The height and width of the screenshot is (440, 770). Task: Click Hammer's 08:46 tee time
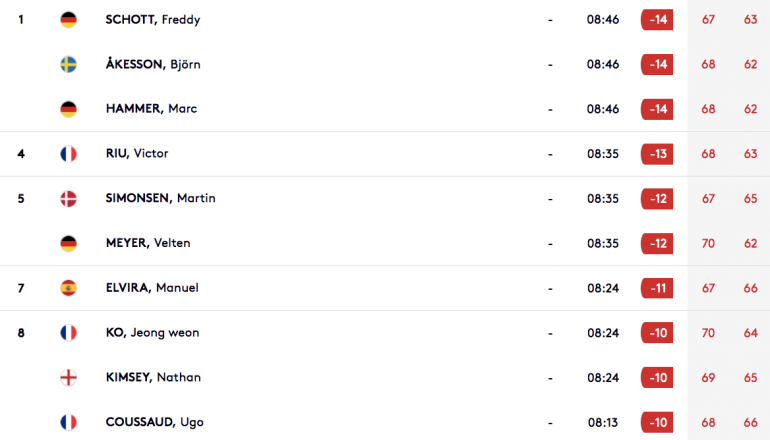[x=603, y=109]
